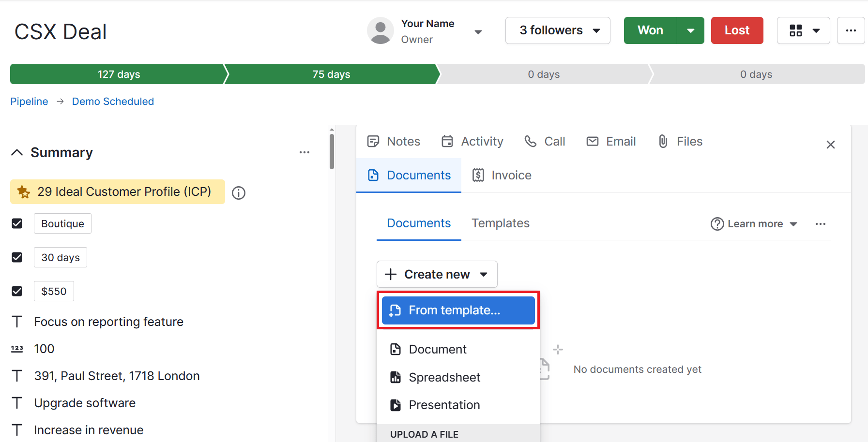Open the Won button dropdown arrow

691,30
